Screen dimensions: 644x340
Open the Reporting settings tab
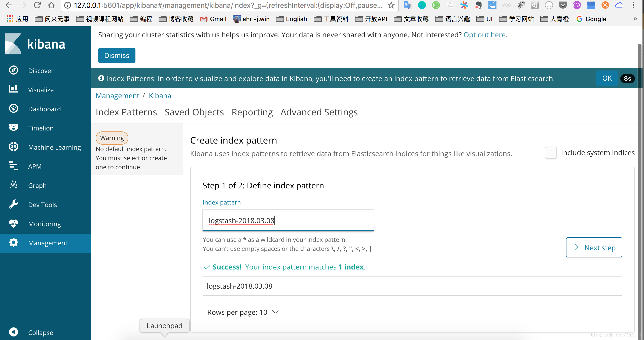[x=252, y=112]
